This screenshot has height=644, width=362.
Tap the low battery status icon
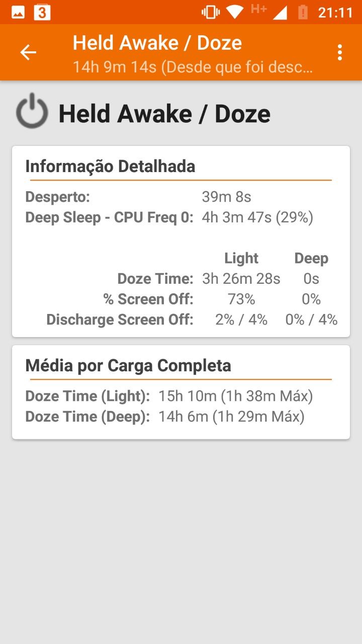tap(303, 12)
